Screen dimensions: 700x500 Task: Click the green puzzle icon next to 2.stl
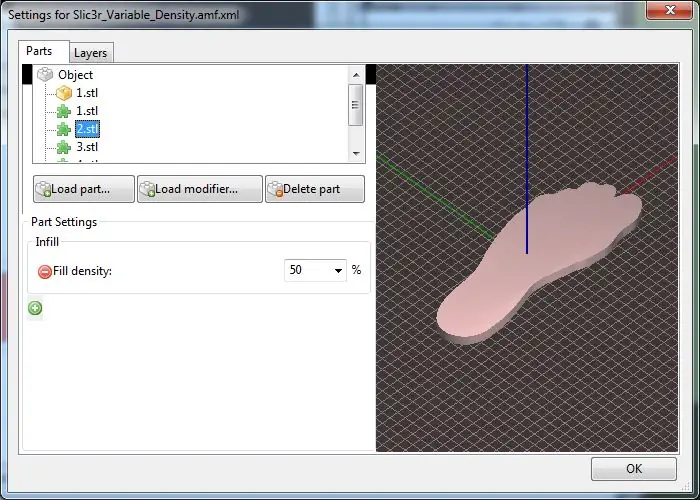(x=64, y=129)
